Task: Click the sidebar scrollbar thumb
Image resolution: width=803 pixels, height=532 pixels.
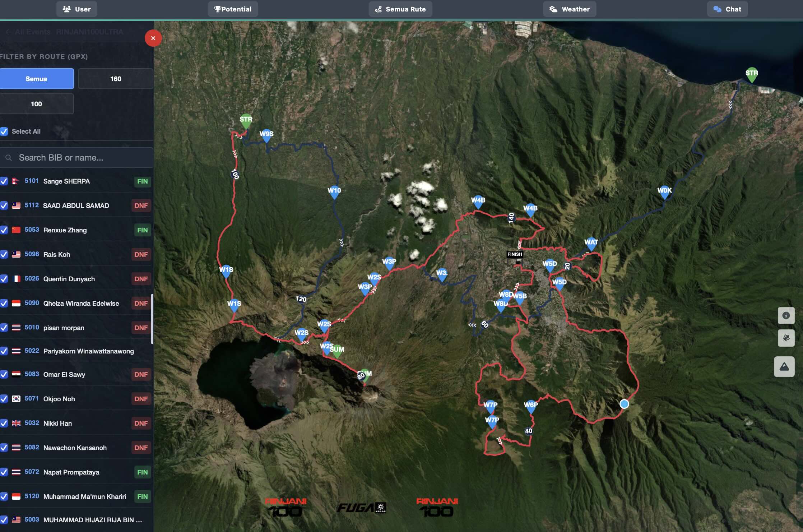Action: [152, 319]
